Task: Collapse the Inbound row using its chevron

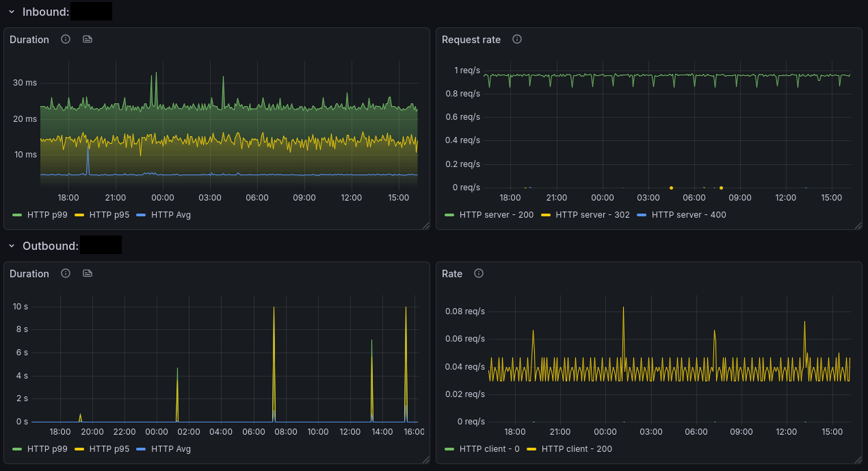Action: (10, 11)
